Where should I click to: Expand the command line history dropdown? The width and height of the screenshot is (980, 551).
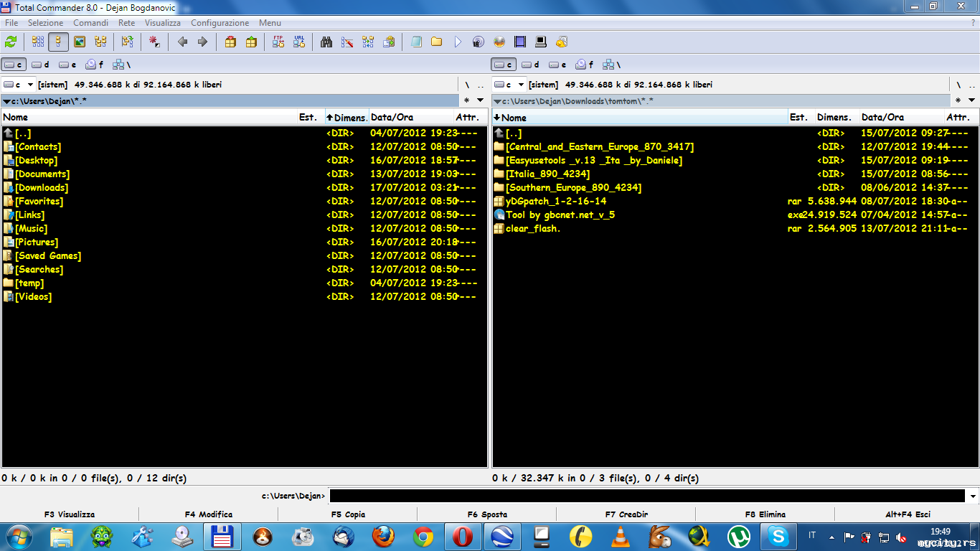pos(973,496)
